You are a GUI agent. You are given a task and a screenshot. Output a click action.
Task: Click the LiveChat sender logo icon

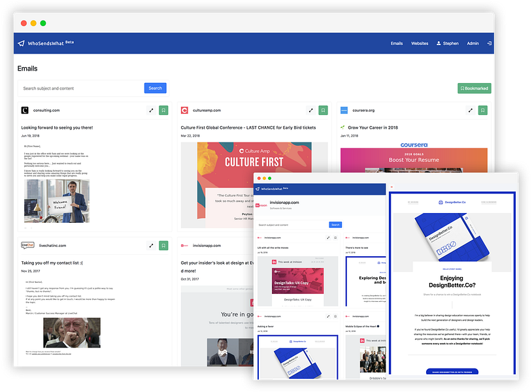point(28,245)
